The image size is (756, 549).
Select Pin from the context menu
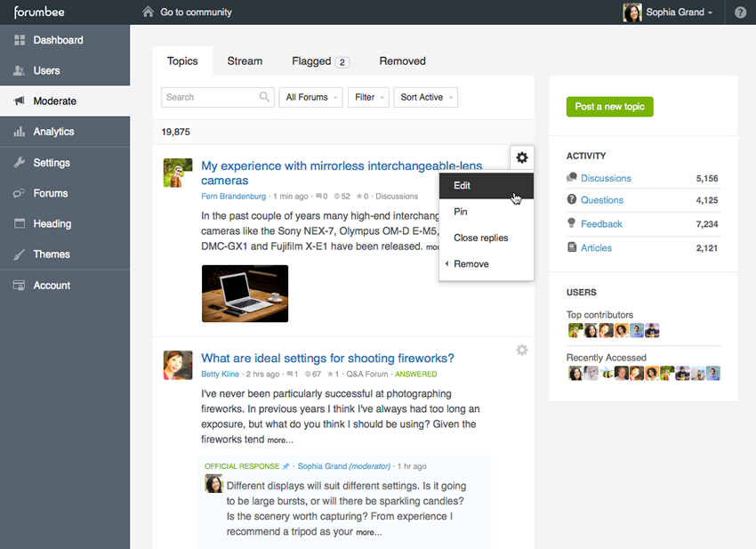[x=461, y=212]
